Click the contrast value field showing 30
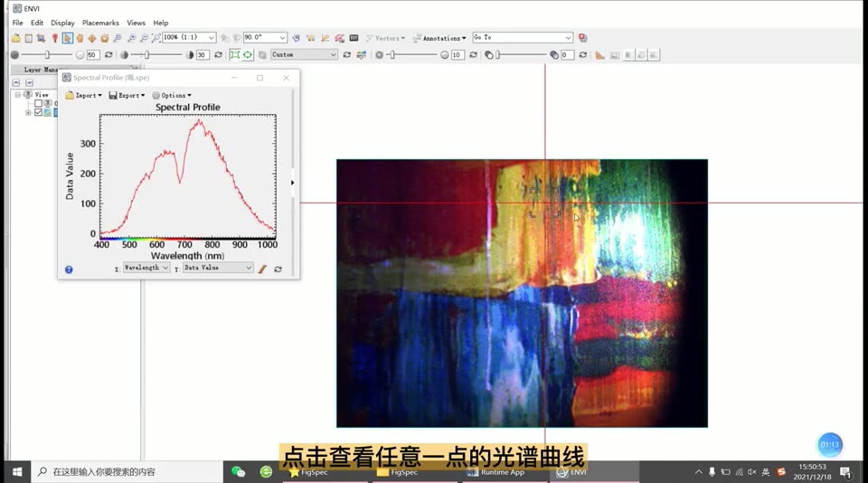 (x=203, y=55)
